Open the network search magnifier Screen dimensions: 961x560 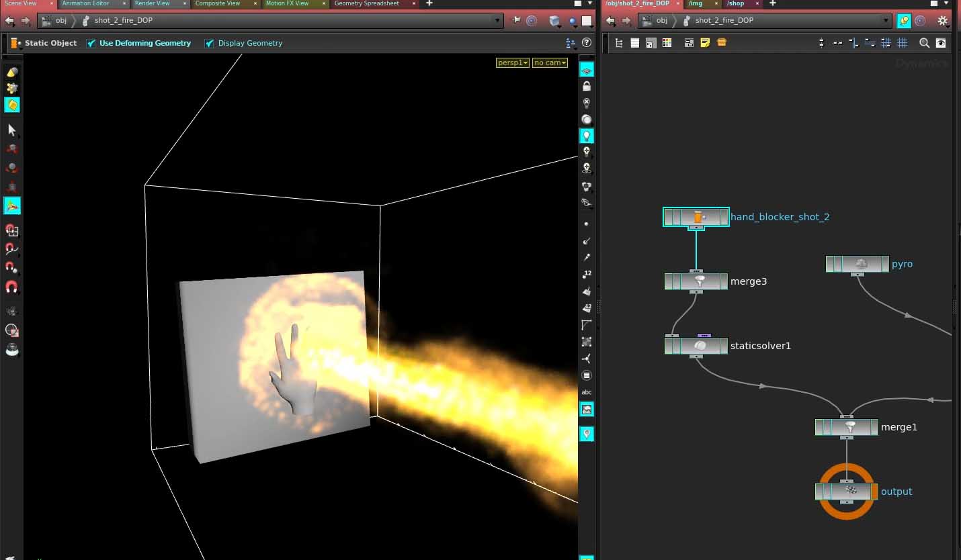tap(924, 43)
